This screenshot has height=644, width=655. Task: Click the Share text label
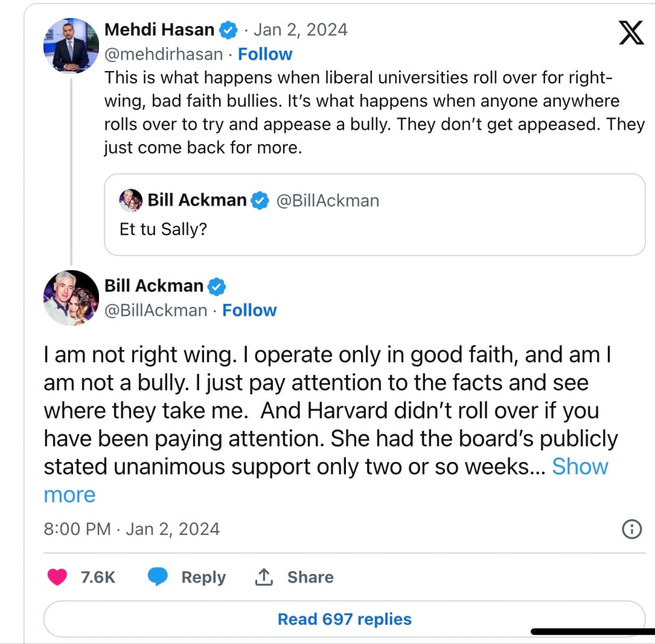310,577
